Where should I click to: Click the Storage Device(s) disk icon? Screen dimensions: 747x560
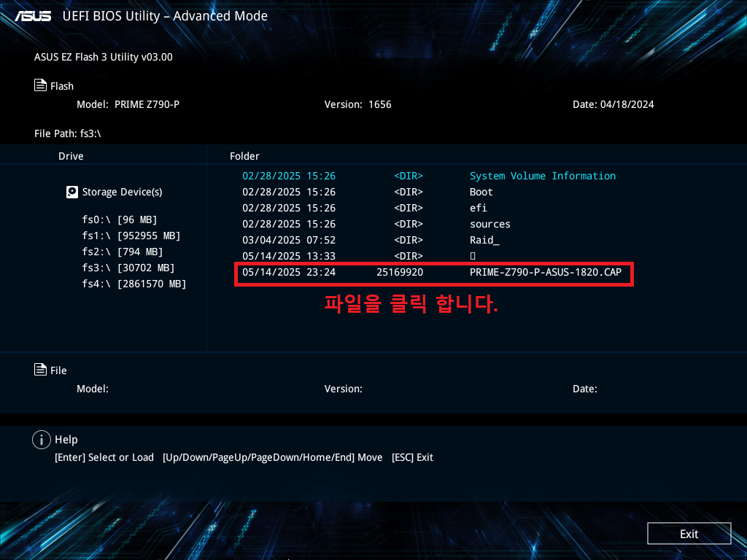point(72,192)
